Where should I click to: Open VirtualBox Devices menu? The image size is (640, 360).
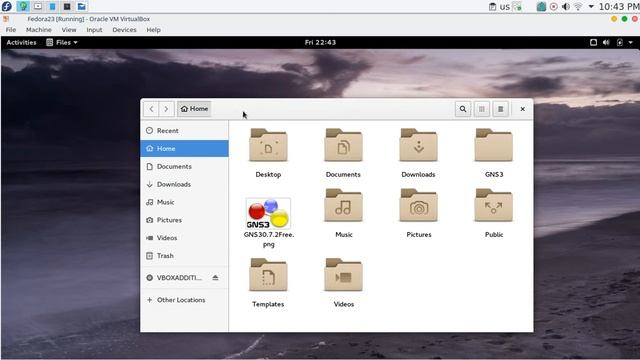tap(124, 30)
